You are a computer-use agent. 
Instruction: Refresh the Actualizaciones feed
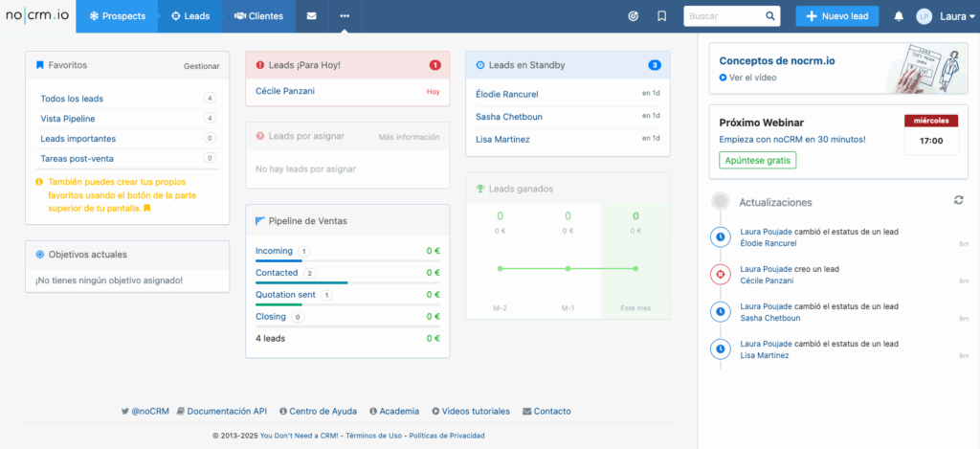958,199
